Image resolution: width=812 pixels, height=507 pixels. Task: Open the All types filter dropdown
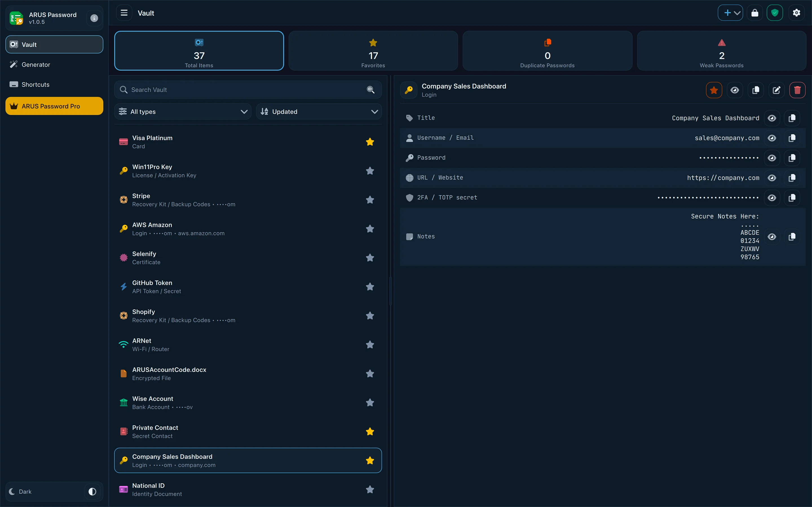[183, 111]
